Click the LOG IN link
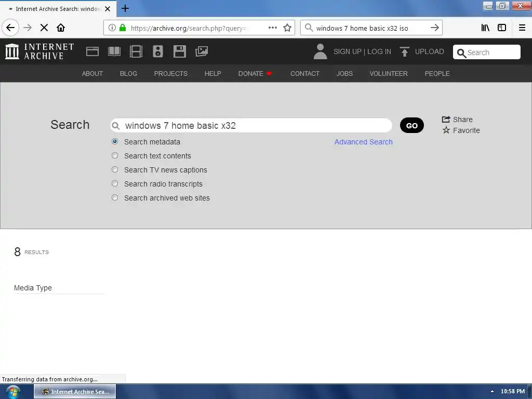Viewport: 532px width, 399px height. (x=379, y=51)
